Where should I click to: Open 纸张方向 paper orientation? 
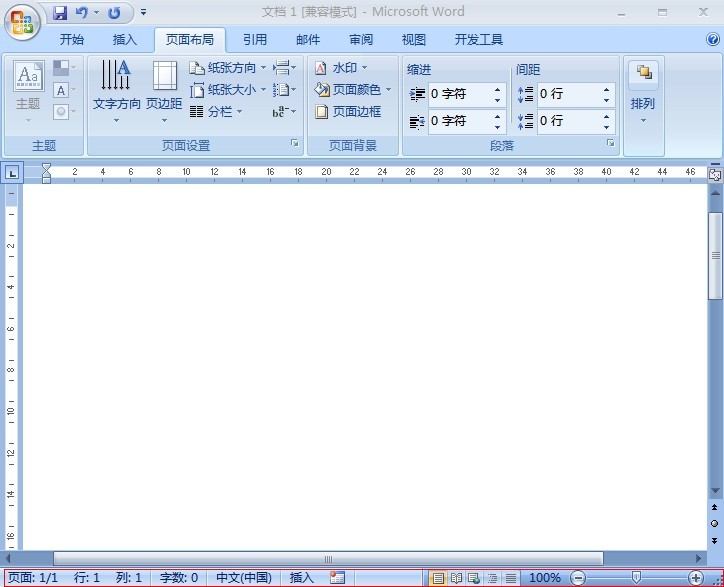coord(228,68)
